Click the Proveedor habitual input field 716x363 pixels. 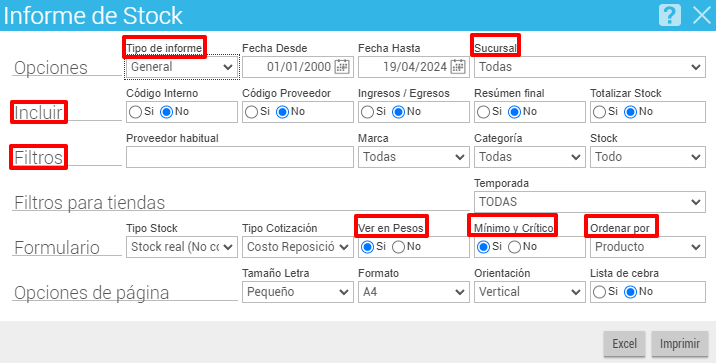(240, 157)
